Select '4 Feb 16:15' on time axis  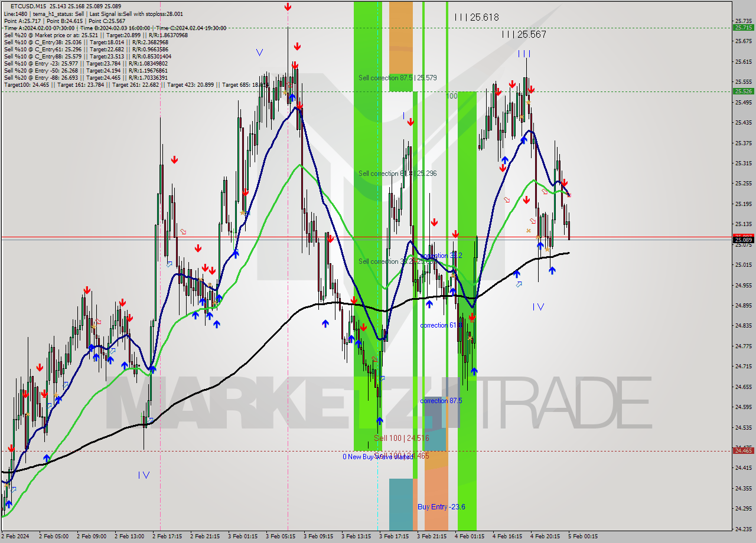[507, 537]
